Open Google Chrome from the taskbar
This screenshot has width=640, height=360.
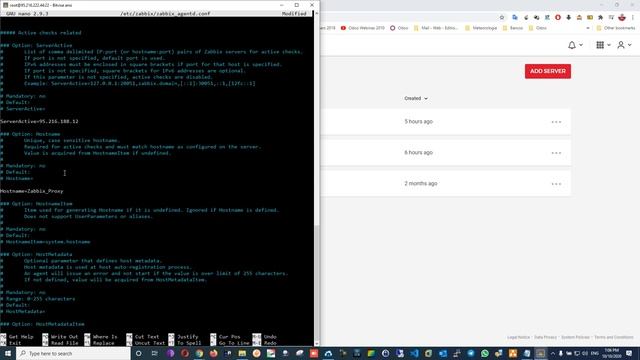point(199,353)
